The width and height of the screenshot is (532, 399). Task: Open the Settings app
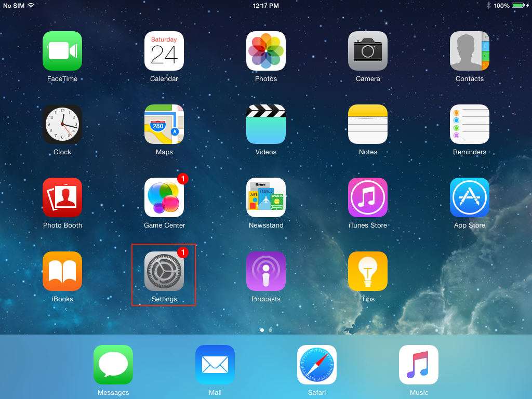click(164, 271)
